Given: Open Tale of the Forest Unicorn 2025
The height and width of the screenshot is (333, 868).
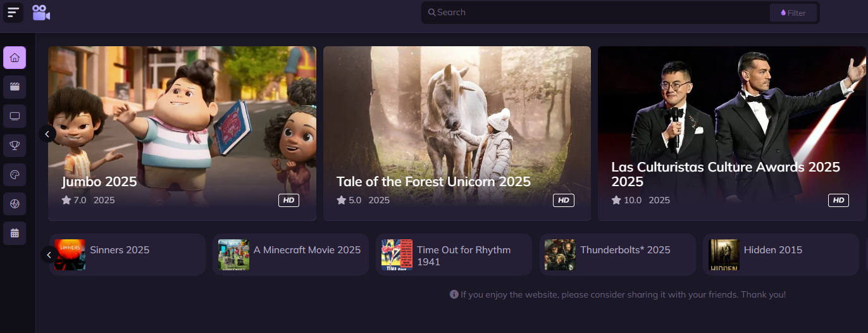Looking at the screenshot, I should click(457, 133).
